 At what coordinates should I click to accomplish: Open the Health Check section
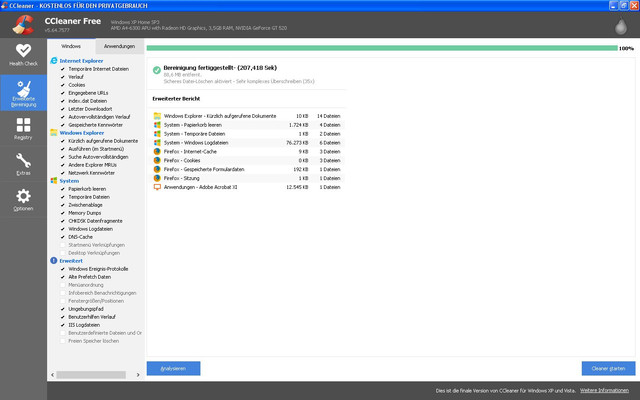[x=23, y=55]
